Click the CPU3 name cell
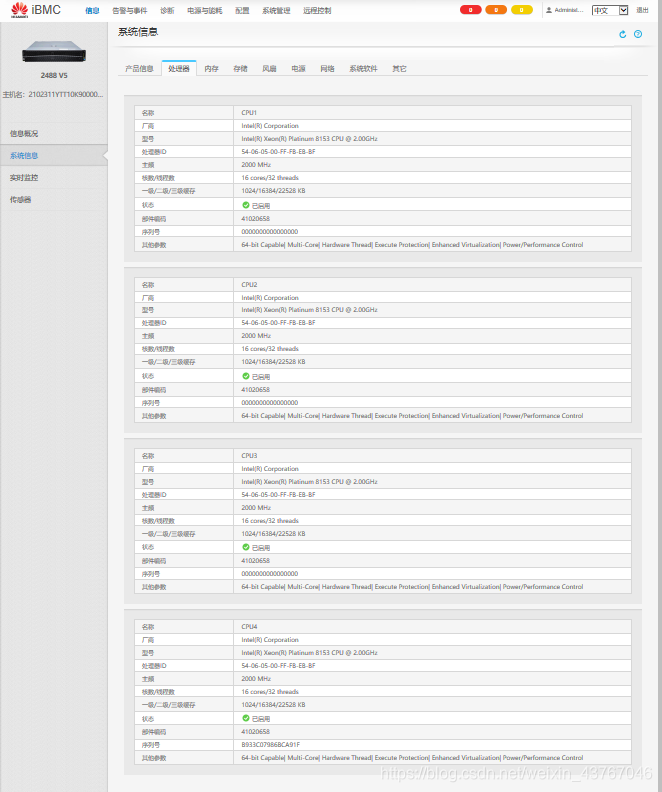 coord(432,456)
